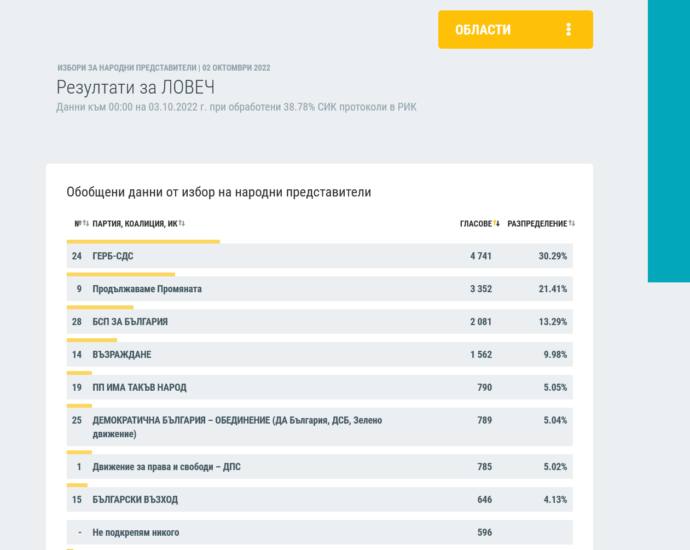Image resolution: width=690 pixels, height=550 pixels.
Task: Click the Резултати за ЛОВЕЧ heading
Action: pos(136,87)
